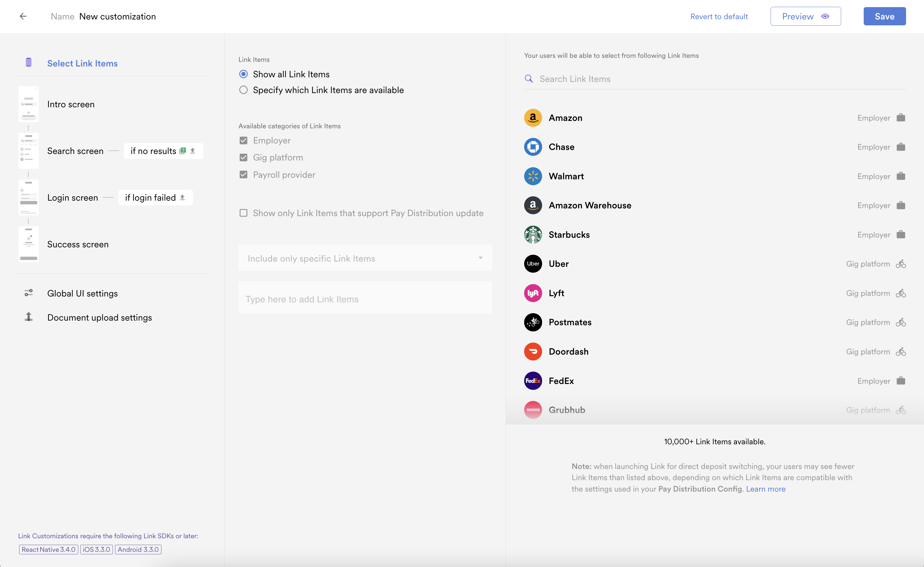Image resolution: width=924 pixels, height=567 pixels.
Task: Toggle the Gig platform category checkbox
Action: 243,157
